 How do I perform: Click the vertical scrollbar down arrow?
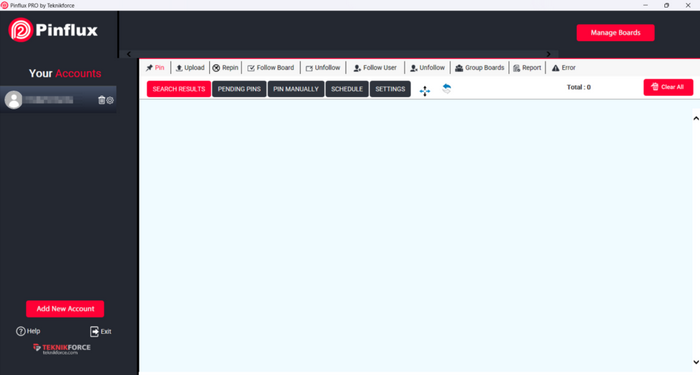(696, 362)
